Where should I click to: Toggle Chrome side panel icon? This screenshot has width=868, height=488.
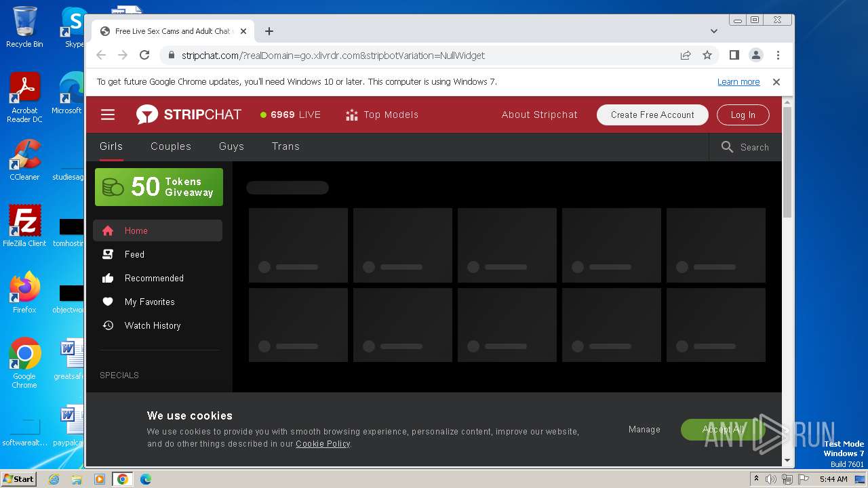[734, 55]
